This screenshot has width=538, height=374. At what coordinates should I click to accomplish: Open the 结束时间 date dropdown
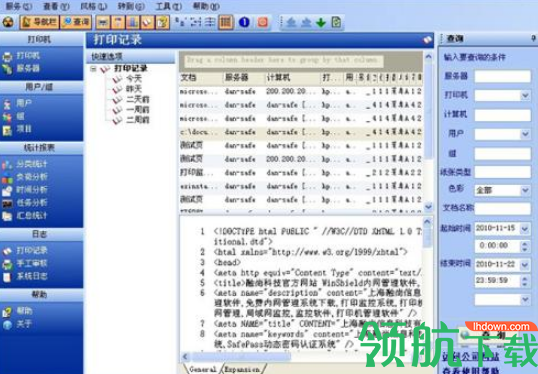[x=525, y=265]
